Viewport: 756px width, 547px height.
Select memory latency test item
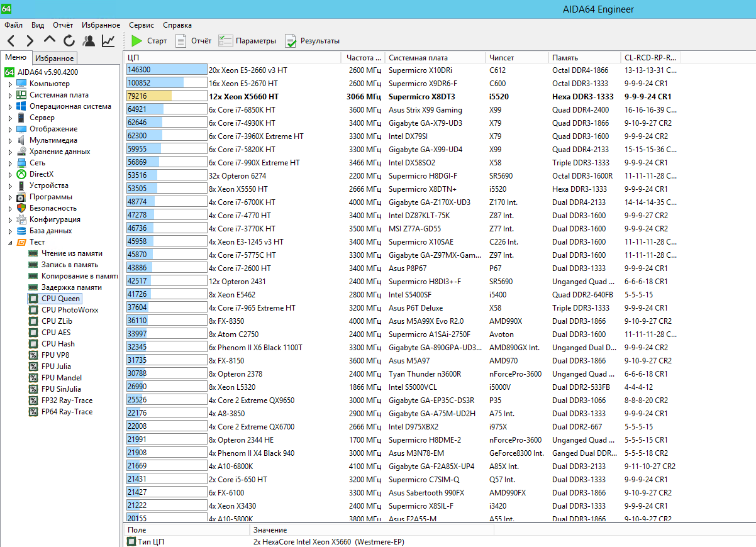coord(71,287)
